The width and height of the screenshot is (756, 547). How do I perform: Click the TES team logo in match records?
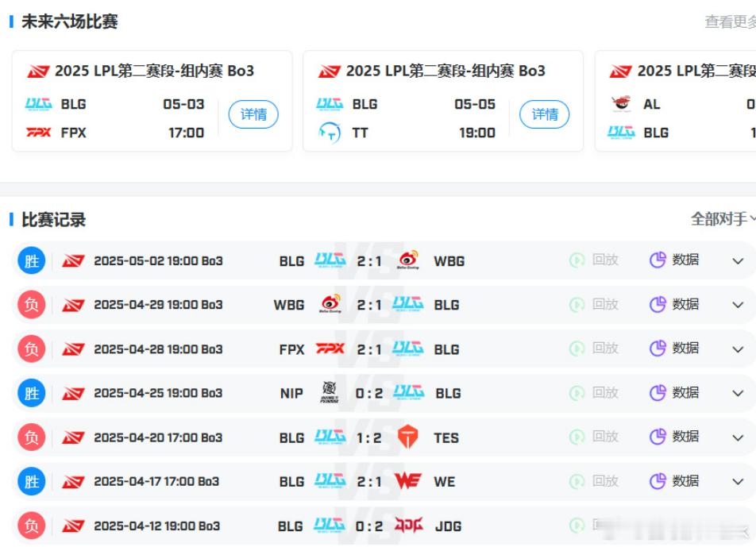(x=408, y=437)
